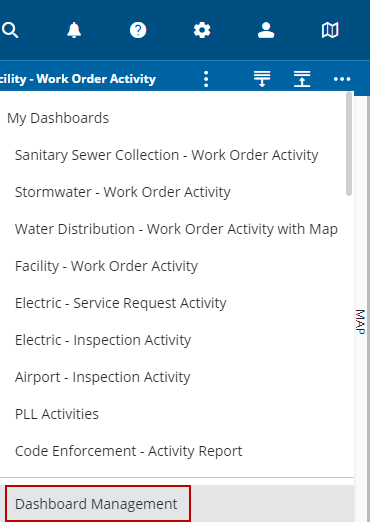
Task: Open the vertical three-dot dashboard menu
Action: coord(206,79)
